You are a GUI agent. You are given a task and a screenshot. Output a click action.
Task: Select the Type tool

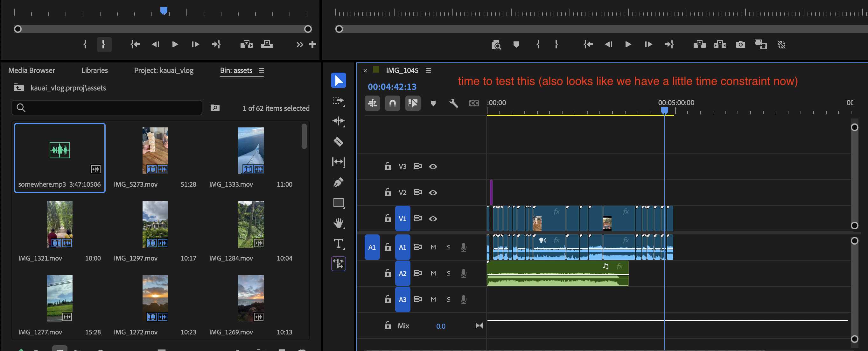coord(338,243)
